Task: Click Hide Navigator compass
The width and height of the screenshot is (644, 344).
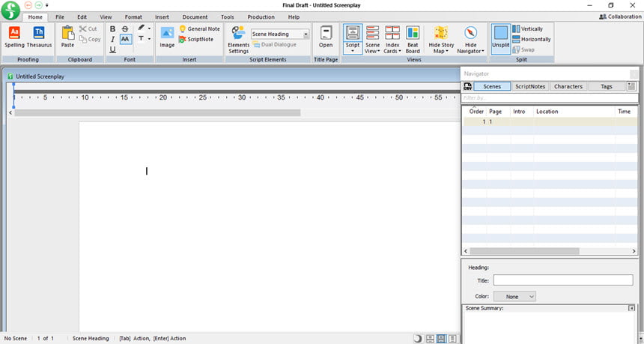Action: [471, 39]
